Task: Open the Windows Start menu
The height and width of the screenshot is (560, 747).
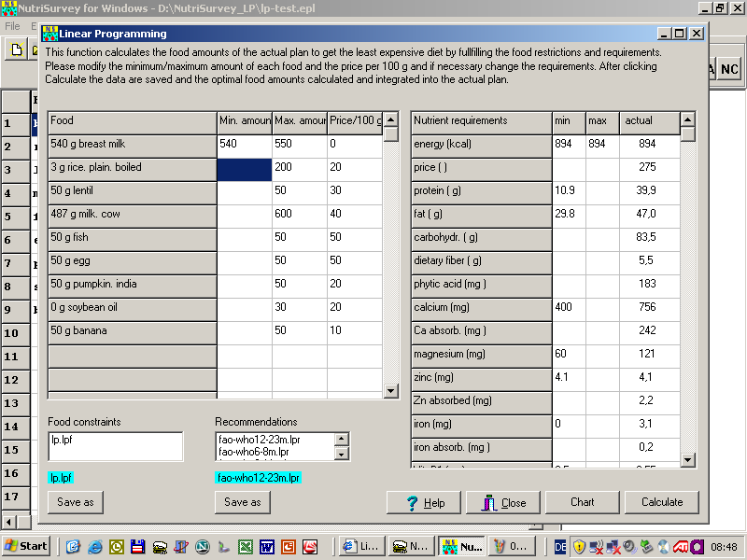Action: coord(26,546)
